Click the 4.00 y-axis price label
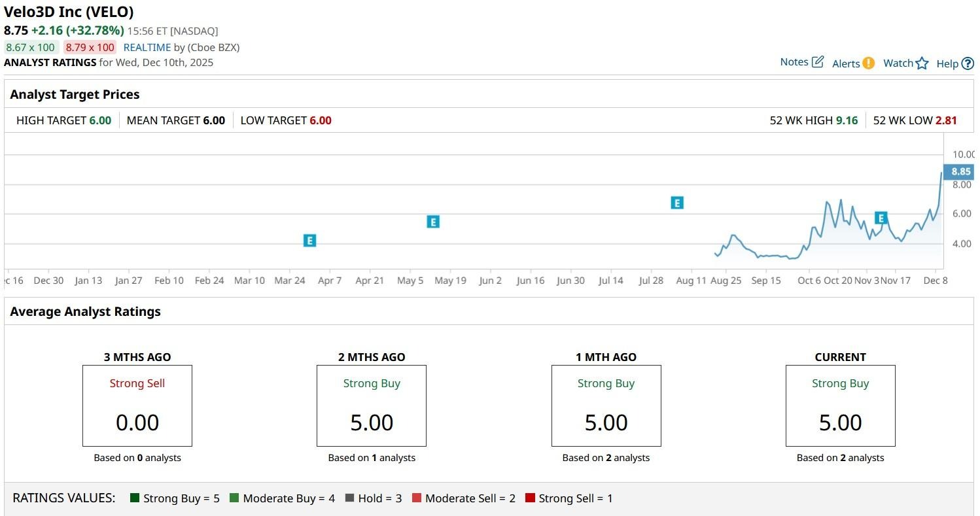Viewport: 980px width, 516px height. coord(962,244)
